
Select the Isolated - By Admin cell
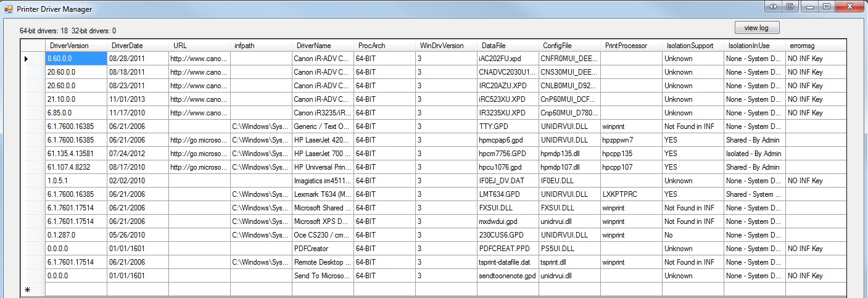[x=754, y=154]
